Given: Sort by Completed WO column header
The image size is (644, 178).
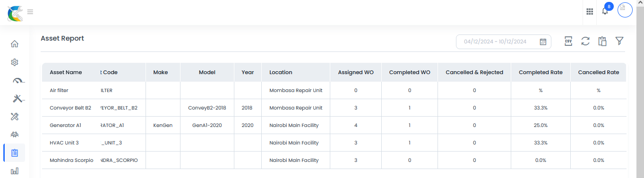Looking at the screenshot, I should [410, 72].
